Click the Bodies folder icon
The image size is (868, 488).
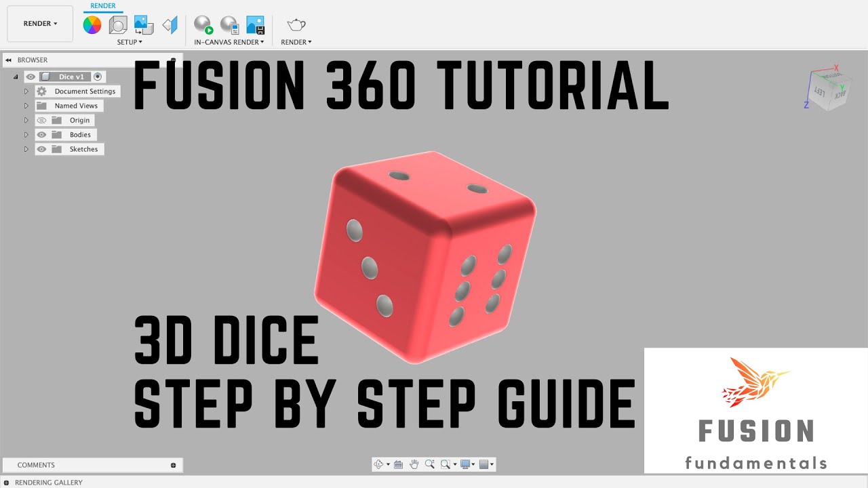[57, 135]
